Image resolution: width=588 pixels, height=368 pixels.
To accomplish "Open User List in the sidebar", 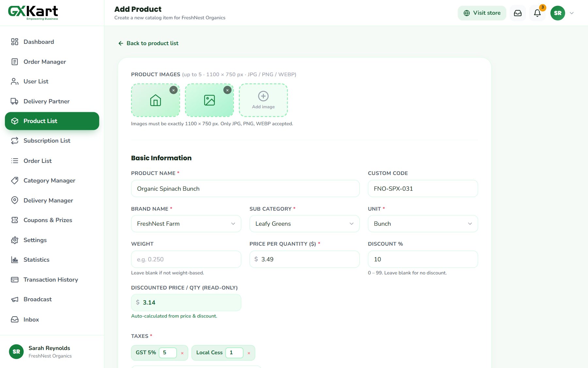I will [52, 81].
